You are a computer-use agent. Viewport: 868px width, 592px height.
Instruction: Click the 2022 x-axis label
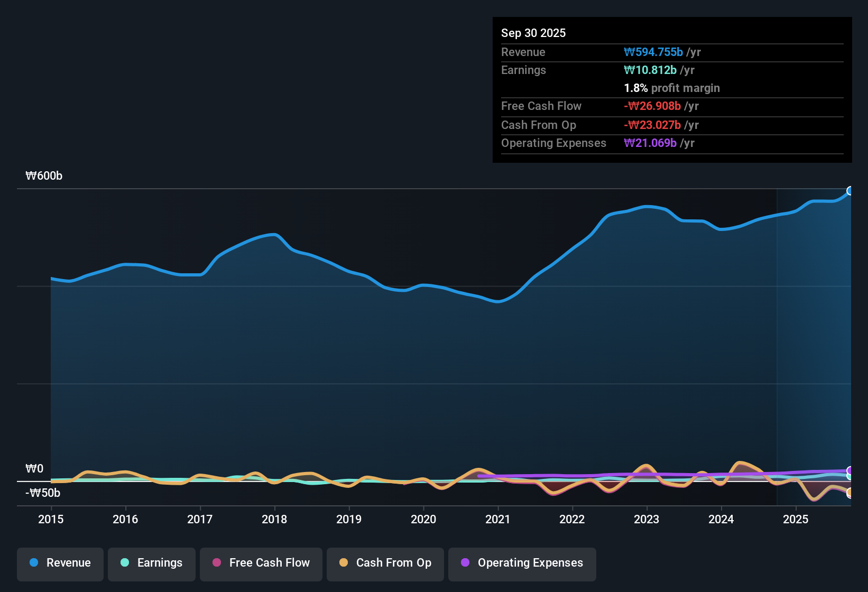click(x=572, y=520)
